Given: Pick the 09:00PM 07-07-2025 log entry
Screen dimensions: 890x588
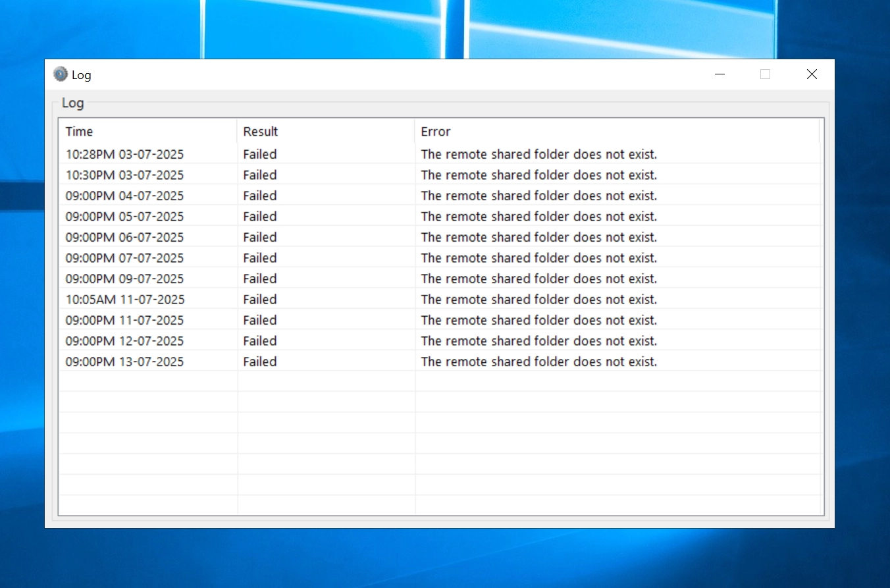Looking at the screenshot, I should point(124,258).
